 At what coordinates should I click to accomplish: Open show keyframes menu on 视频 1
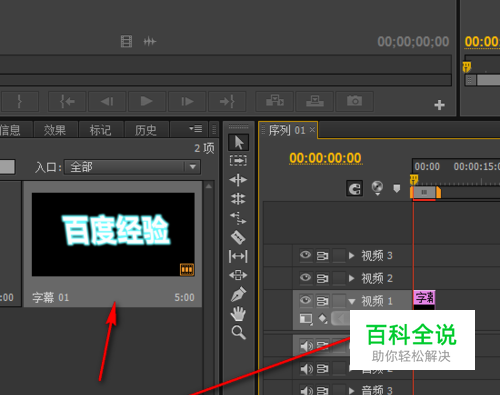click(323, 319)
